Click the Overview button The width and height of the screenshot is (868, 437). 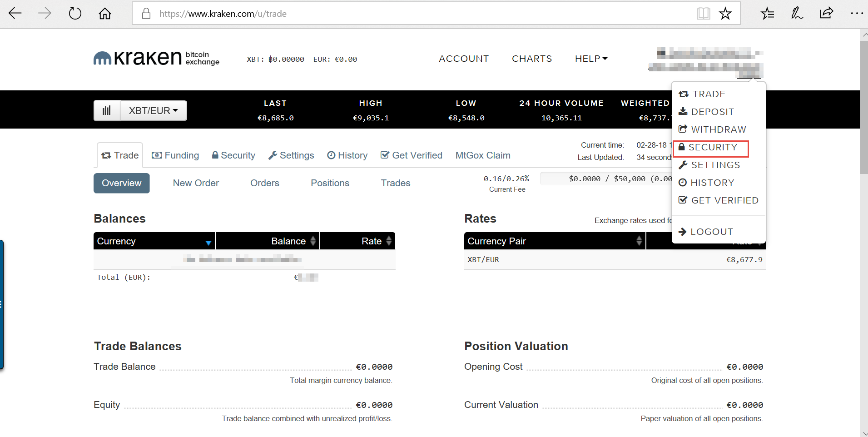point(122,183)
